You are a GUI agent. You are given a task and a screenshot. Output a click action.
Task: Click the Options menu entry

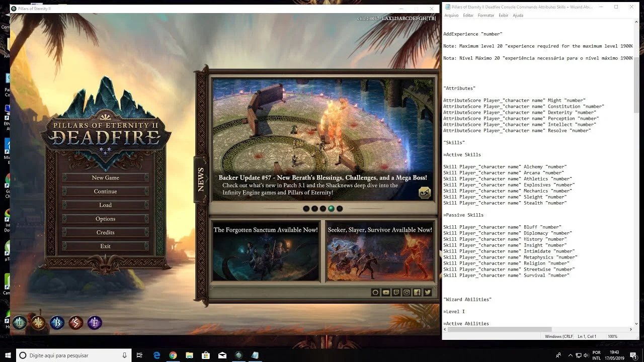105,218
